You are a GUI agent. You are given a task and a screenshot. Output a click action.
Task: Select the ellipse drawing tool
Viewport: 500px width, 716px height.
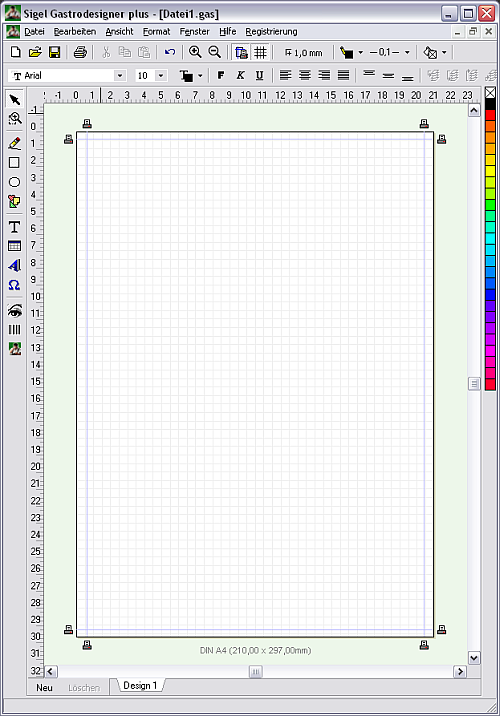click(14, 182)
